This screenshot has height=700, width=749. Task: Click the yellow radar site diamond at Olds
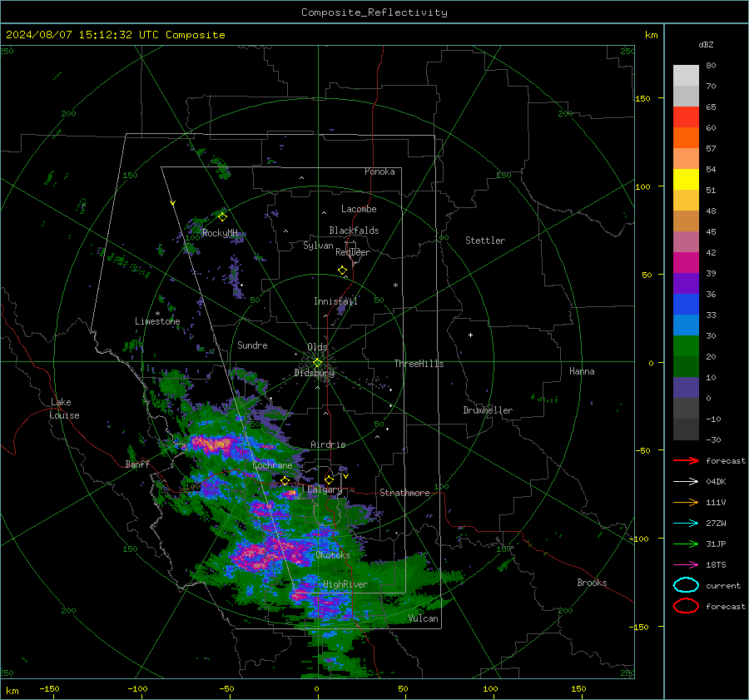(x=317, y=363)
